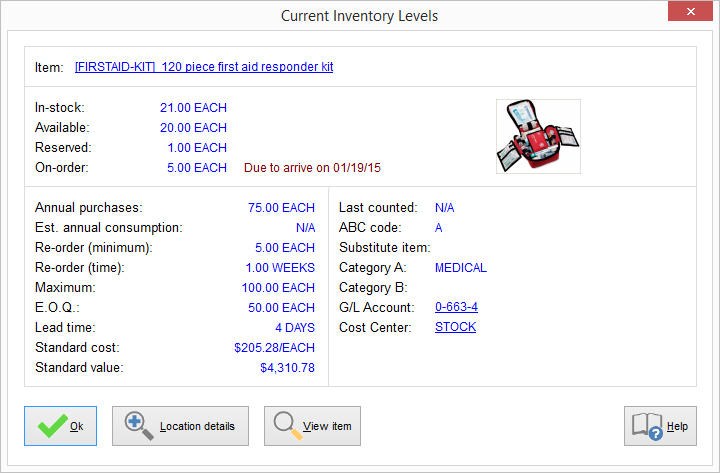The width and height of the screenshot is (720, 473).
Task: Open Help with the book icon
Action: point(660,426)
